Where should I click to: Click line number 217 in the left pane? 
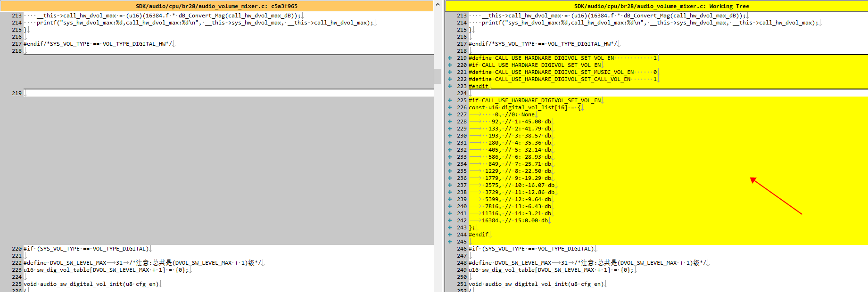(x=17, y=44)
